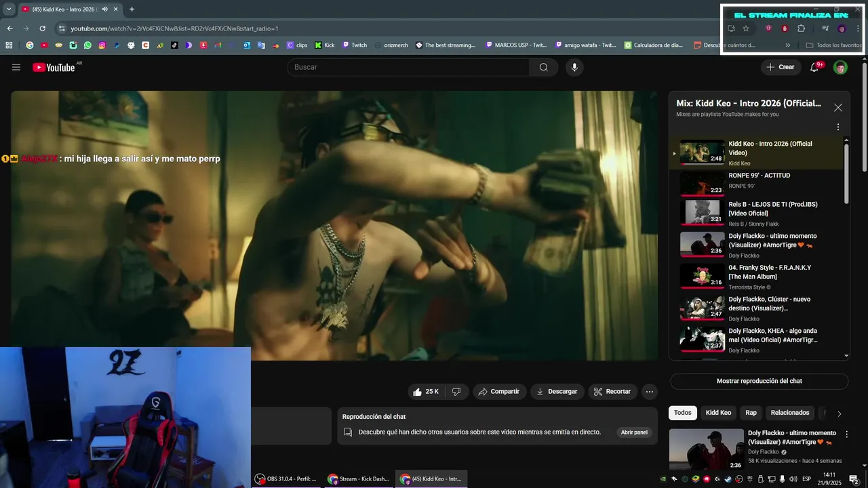Select the Todos filter chip
The width and height of the screenshot is (868, 488).
point(682,413)
